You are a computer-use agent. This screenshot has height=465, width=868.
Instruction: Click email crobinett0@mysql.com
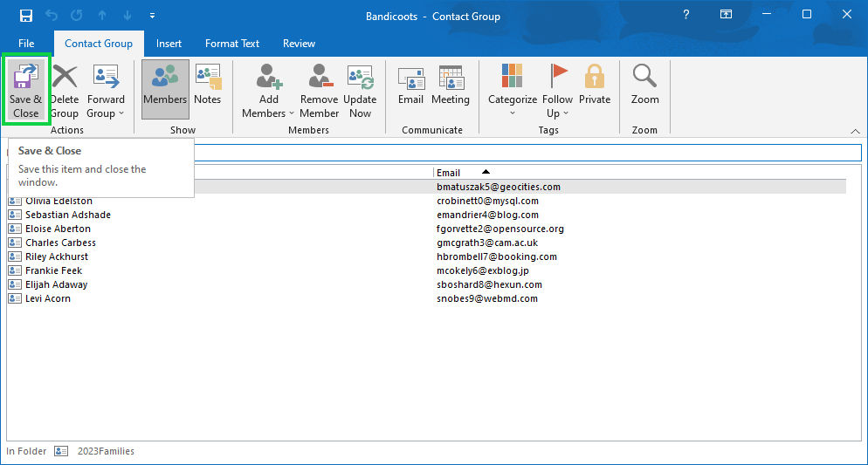tap(487, 201)
